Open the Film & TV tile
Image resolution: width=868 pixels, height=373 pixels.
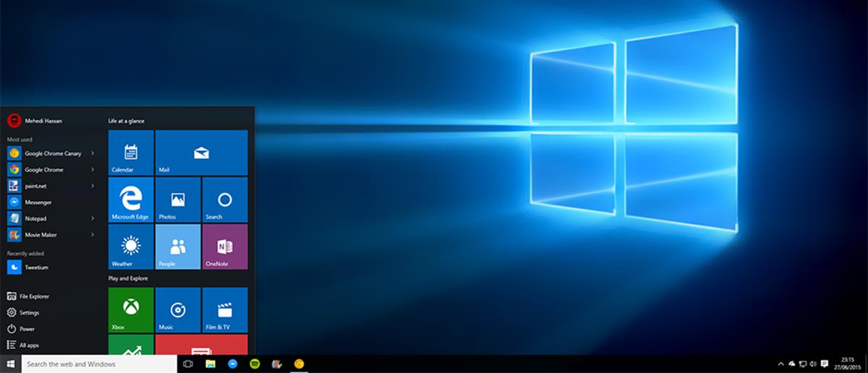coord(224,309)
